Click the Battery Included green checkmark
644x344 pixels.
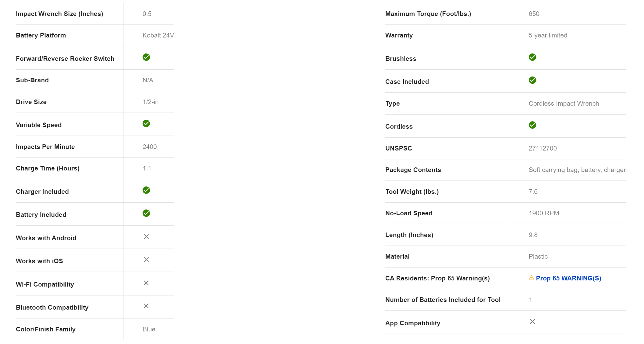click(146, 213)
